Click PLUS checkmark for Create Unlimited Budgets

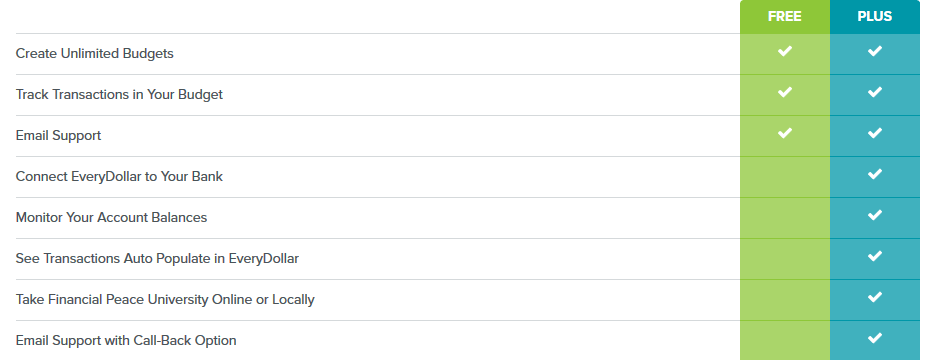875,51
